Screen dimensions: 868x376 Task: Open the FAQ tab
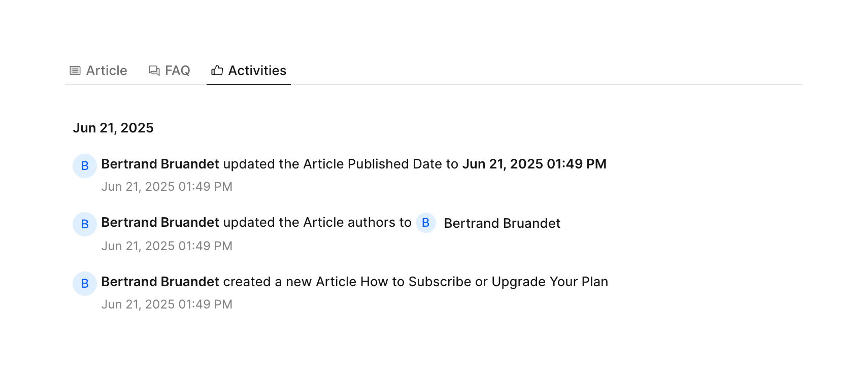click(177, 71)
